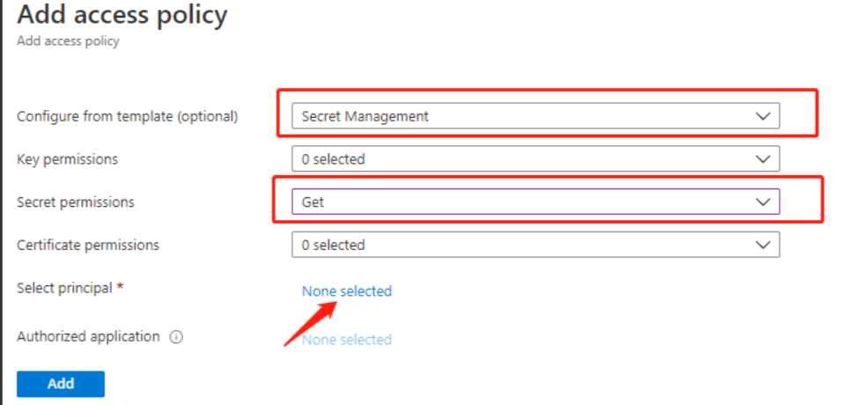Click the Key permissions label
The width and height of the screenshot is (868, 405).
tap(67, 159)
